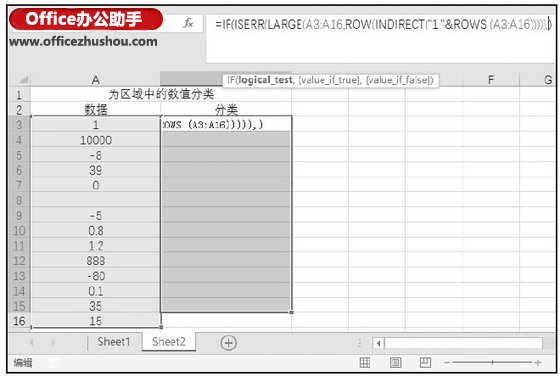The height and width of the screenshot is (377, 560).
Task: Click next sheet navigation arrow
Action: (x=53, y=343)
